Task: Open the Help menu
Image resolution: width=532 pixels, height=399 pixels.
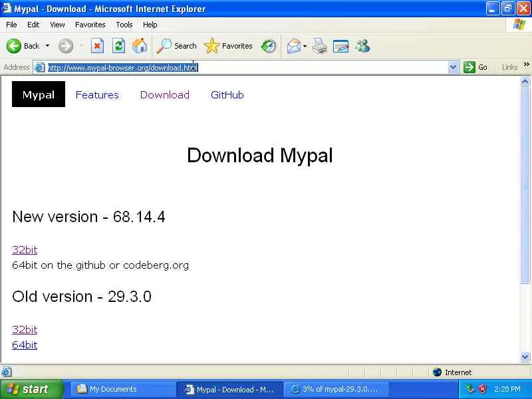Action: 150,25
